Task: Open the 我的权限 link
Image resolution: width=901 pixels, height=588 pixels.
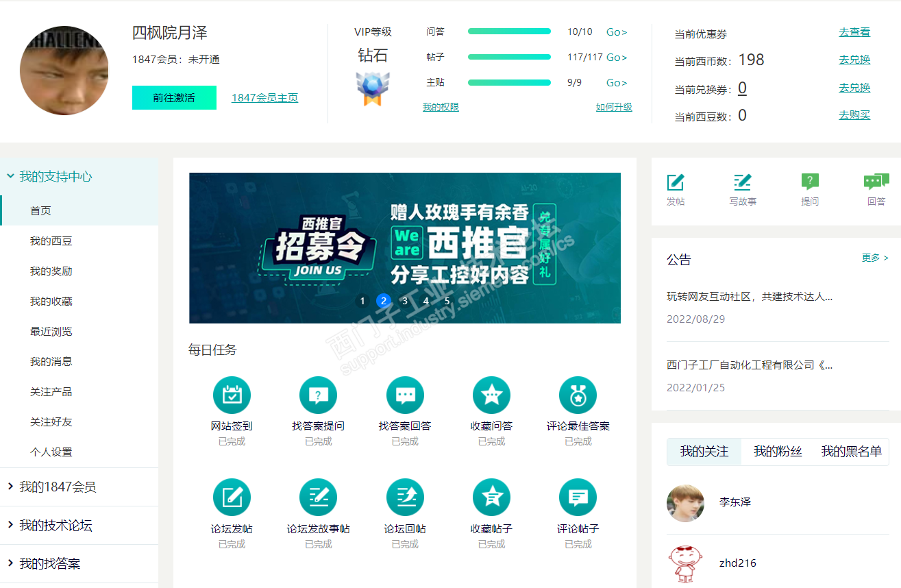Action: pos(441,107)
